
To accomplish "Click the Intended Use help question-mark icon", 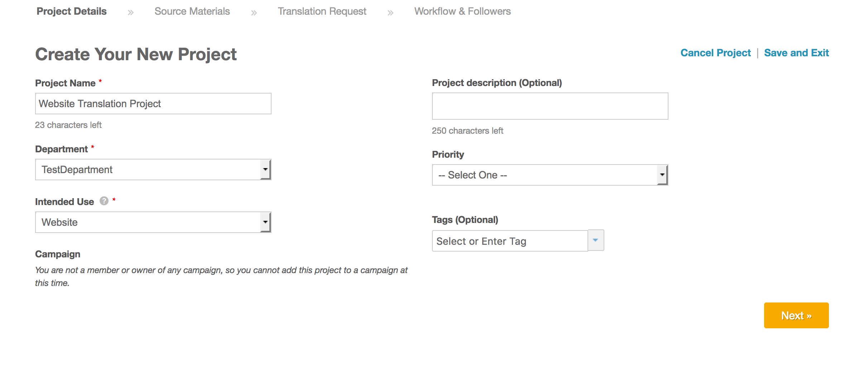I will click(x=104, y=201).
